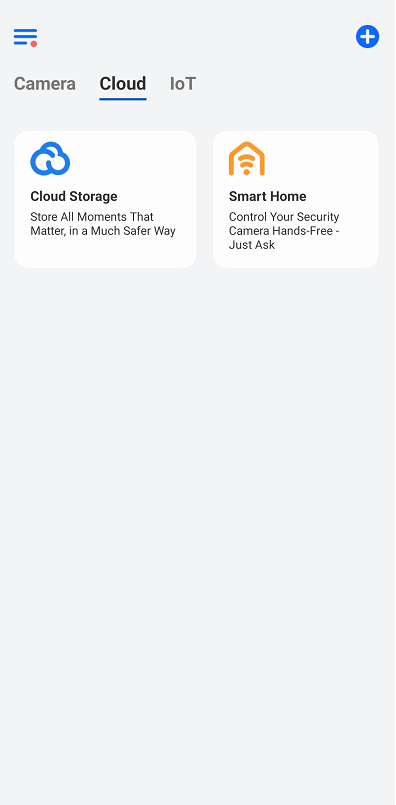Click "Matter, in a Much Safer Way" line
This screenshot has width=396, height=805.
pyautogui.click(x=103, y=231)
